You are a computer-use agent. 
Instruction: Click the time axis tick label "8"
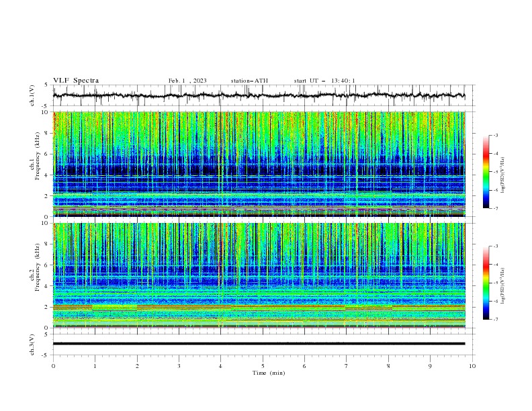pos(388,366)
